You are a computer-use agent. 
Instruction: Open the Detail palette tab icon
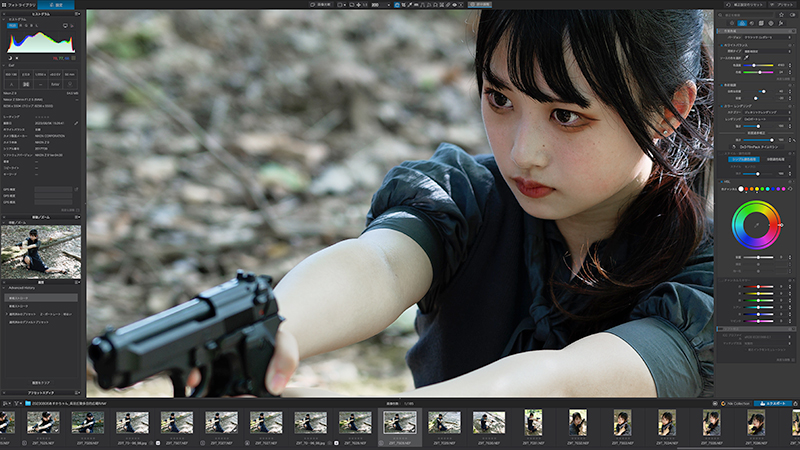coord(752,23)
